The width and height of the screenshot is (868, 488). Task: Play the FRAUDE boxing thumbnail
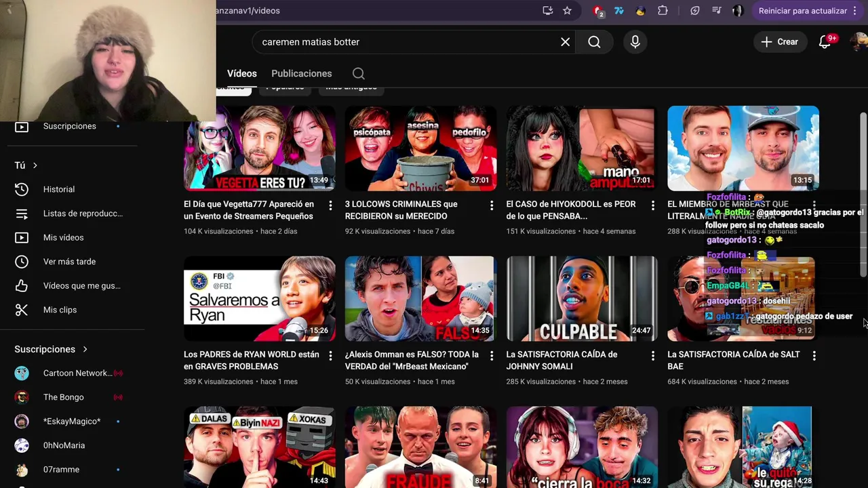coord(421,447)
